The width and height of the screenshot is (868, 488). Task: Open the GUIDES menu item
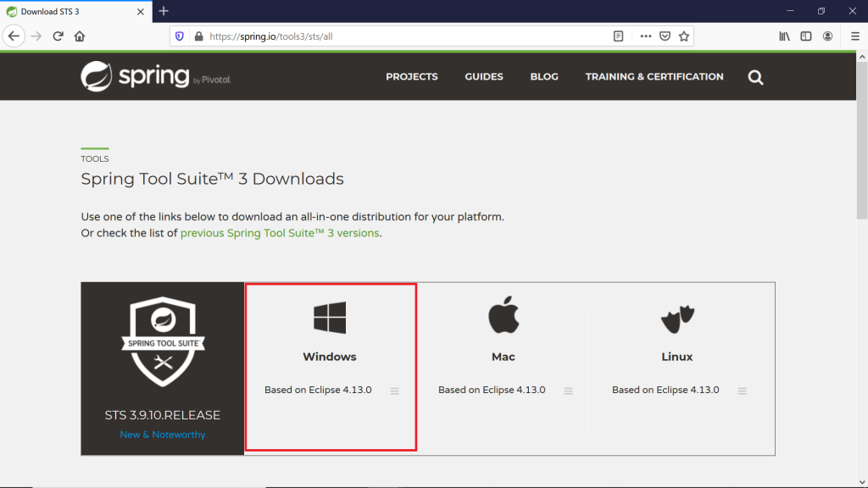(484, 77)
